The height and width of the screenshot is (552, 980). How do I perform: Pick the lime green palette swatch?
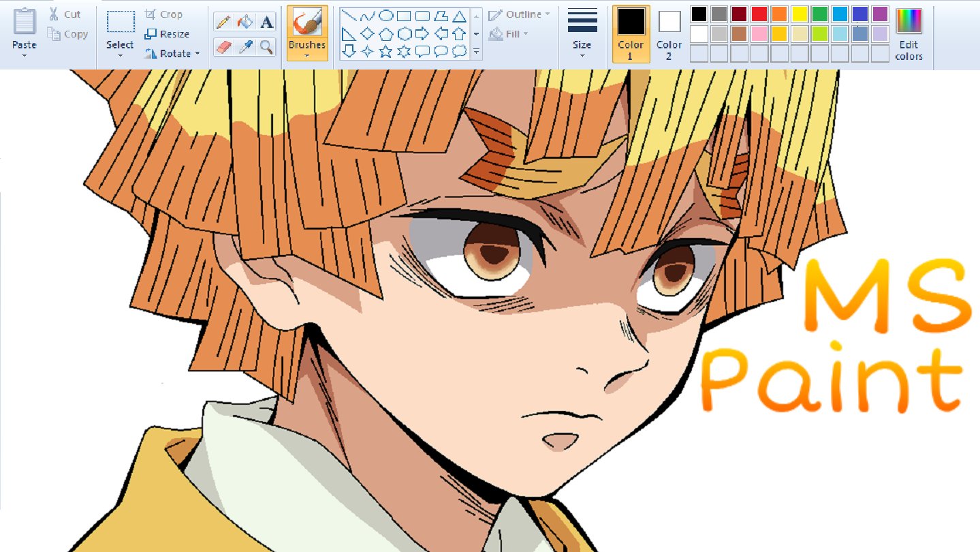pos(820,33)
